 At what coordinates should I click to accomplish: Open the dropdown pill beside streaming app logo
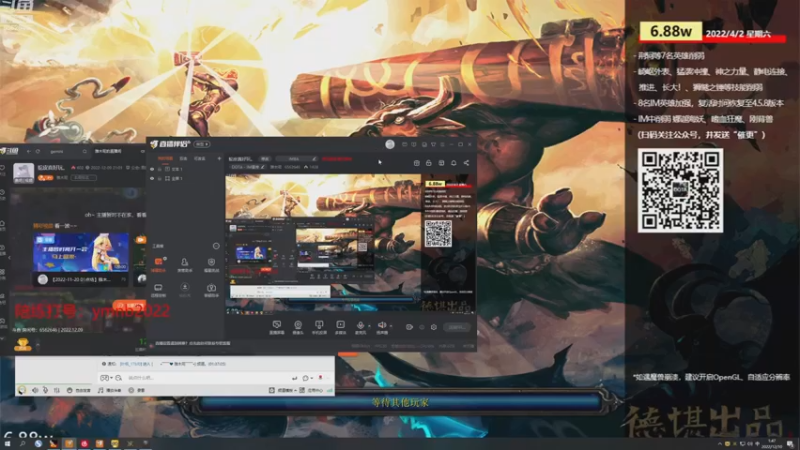(203, 144)
